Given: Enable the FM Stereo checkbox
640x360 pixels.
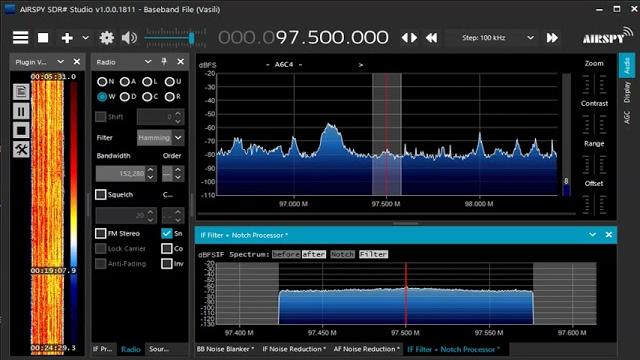Looking at the screenshot, I should [x=100, y=233].
